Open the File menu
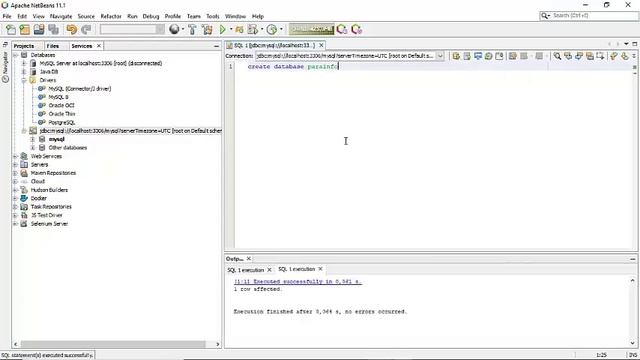This screenshot has width=640, height=360. pos(7,16)
